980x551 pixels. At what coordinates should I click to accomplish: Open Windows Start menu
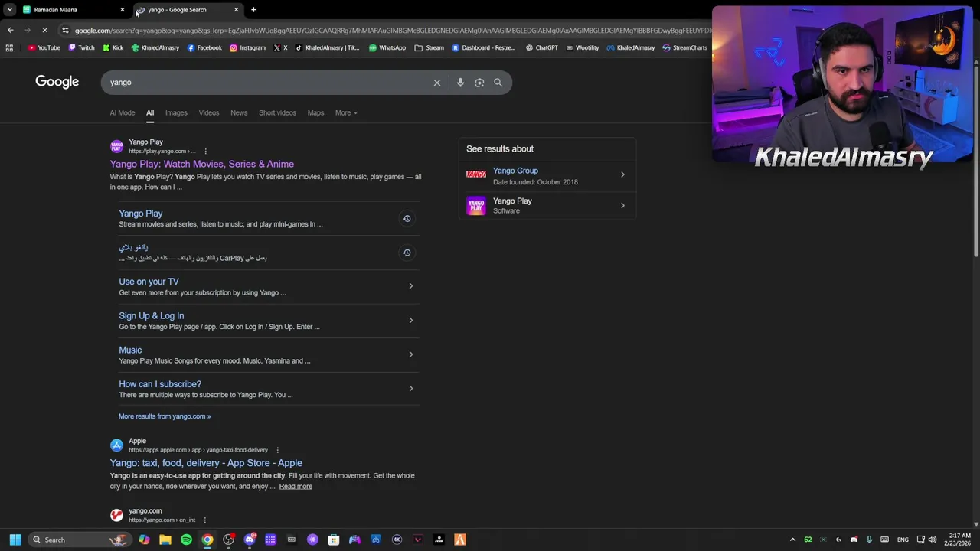tap(15, 540)
